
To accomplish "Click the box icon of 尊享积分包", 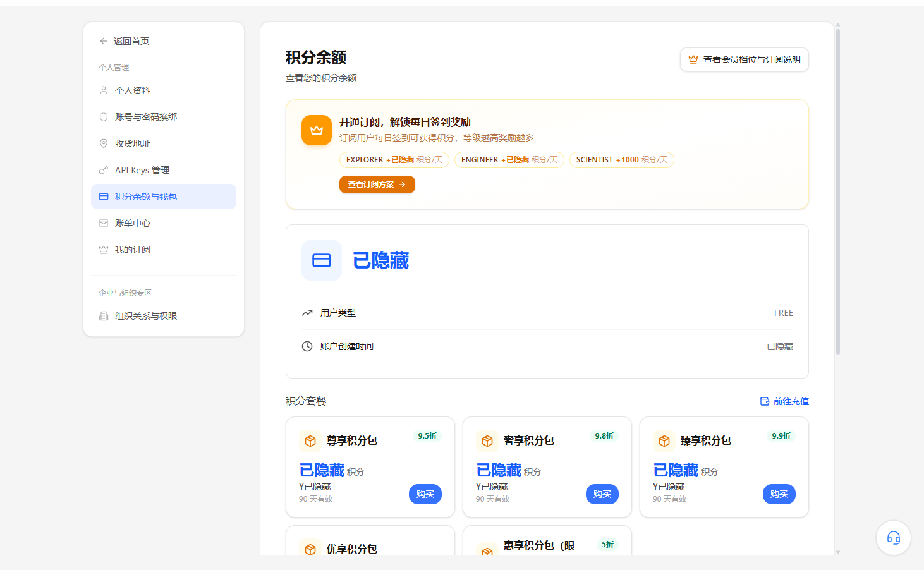I will click(x=310, y=440).
